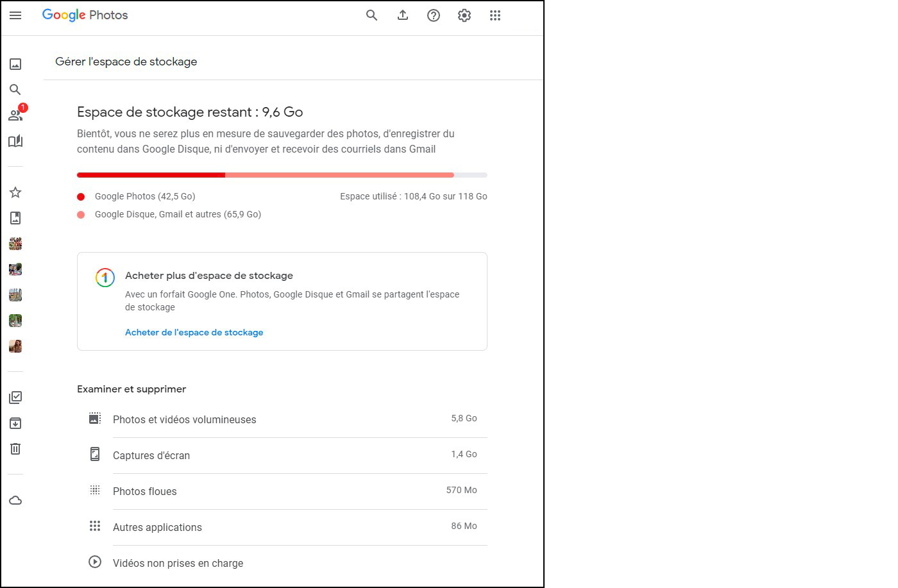Open the first album thumbnail in sidebar
The height and width of the screenshot is (588, 898).
coord(15,244)
